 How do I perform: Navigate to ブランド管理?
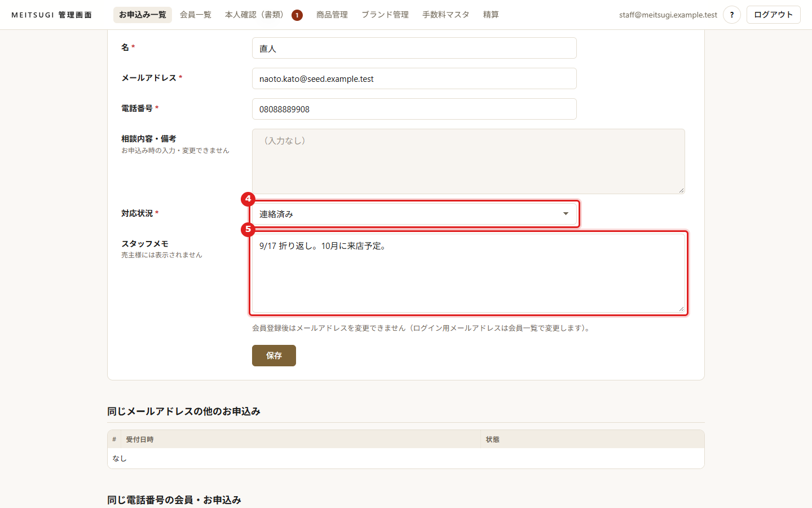pyautogui.click(x=385, y=15)
